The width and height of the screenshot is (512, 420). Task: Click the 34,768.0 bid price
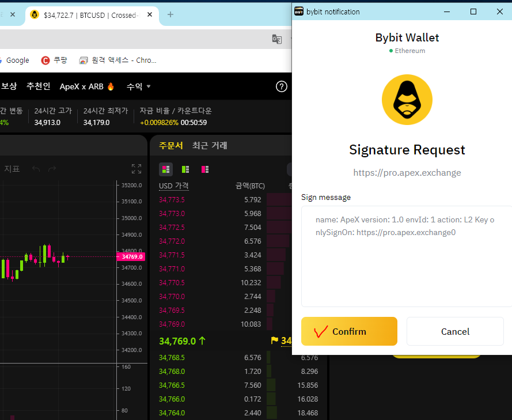(172, 372)
